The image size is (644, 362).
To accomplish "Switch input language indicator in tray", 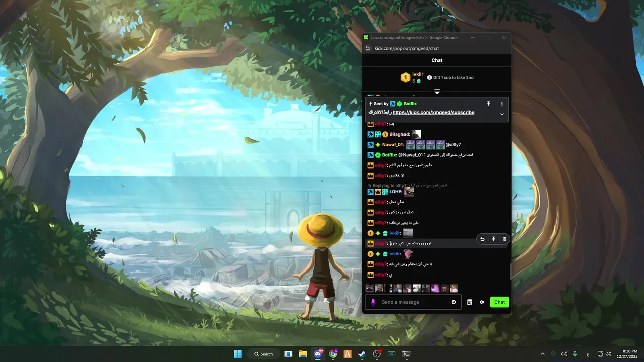I will point(588,354).
